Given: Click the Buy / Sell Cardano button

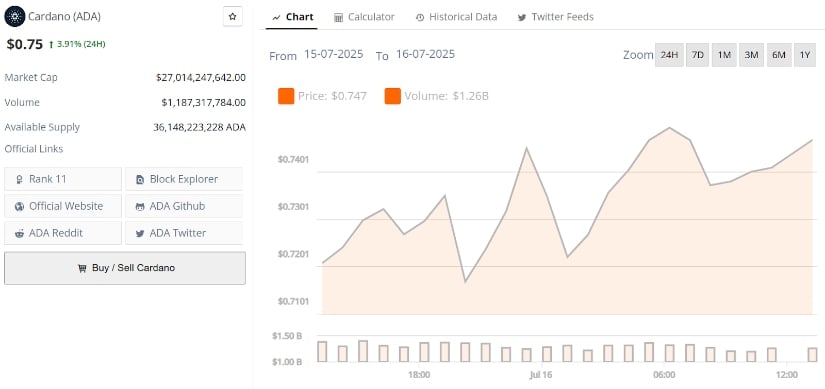Looking at the screenshot, I should click(125, 268).
